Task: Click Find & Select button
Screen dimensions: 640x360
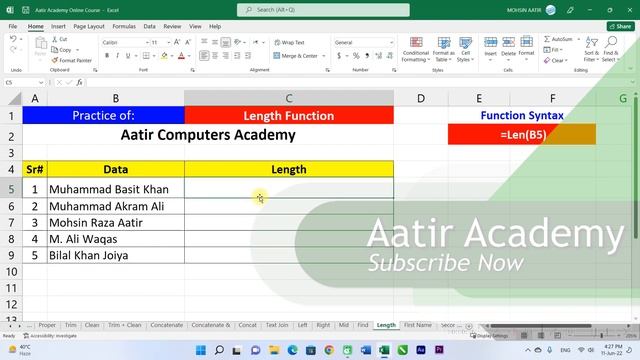Action: (x=611, y=49)
